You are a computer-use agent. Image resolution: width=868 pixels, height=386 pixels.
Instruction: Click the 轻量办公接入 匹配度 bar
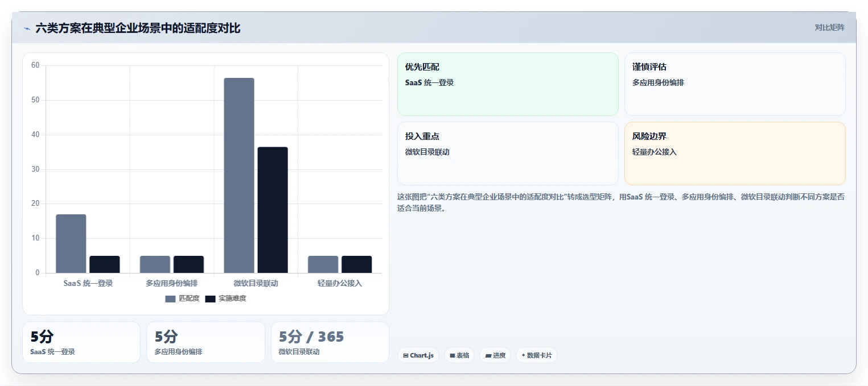click(x=323, y=264)
